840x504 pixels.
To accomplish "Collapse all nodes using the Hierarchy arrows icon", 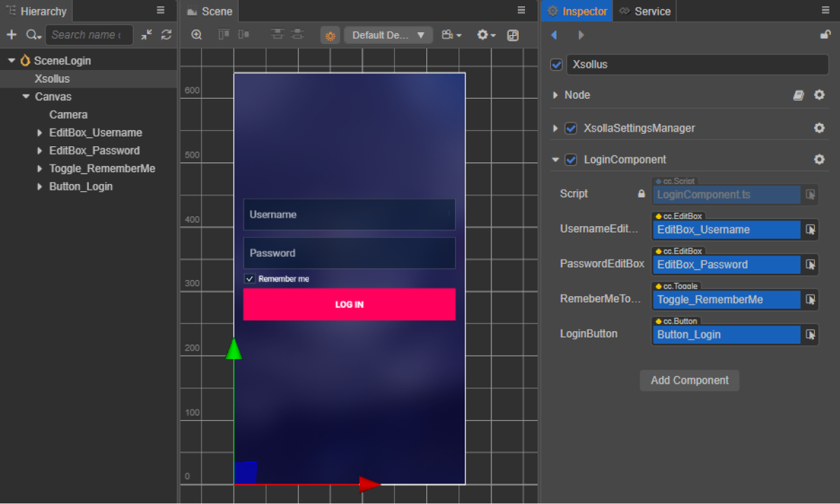I will coord(146,35).
